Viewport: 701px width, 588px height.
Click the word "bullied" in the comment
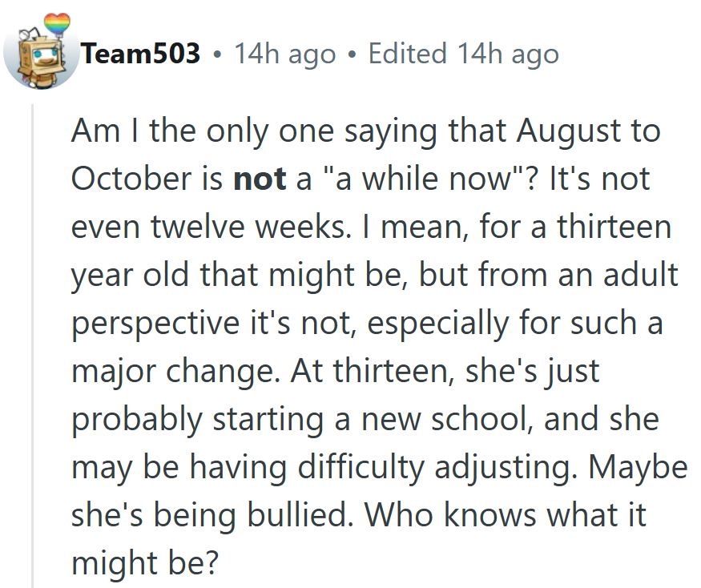298,515
